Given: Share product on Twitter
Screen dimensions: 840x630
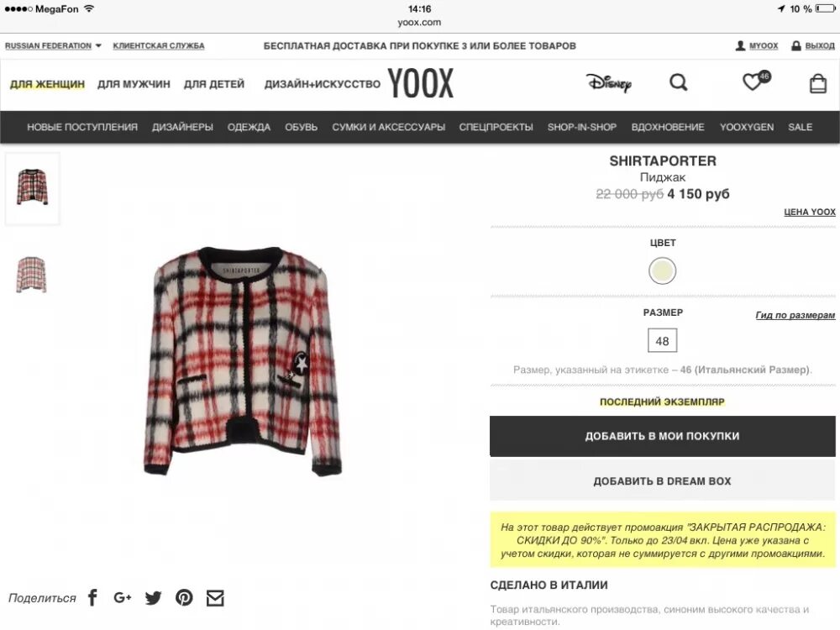Looking at the screenshot, I should click(x=153, y=598).
